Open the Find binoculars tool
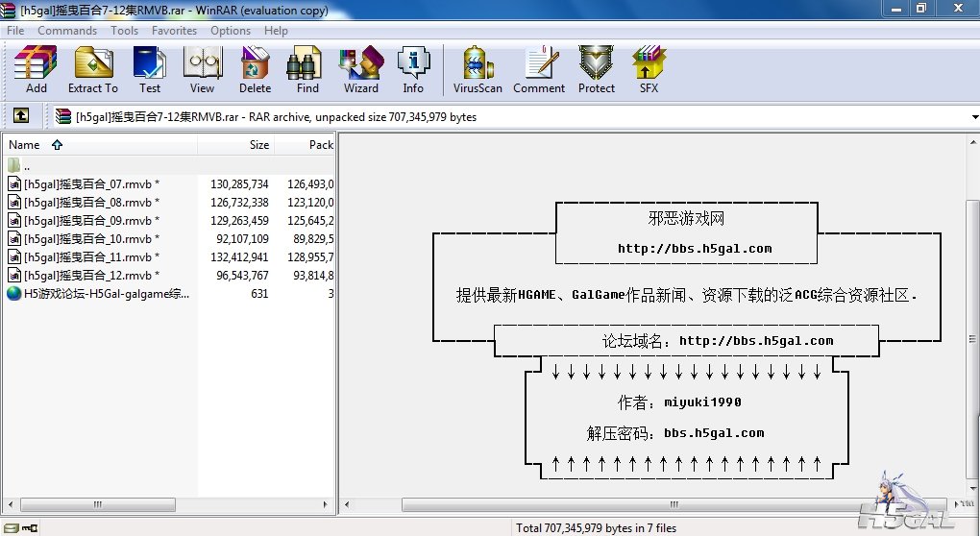This screenshot has height=536, width=980. (307, 69)
